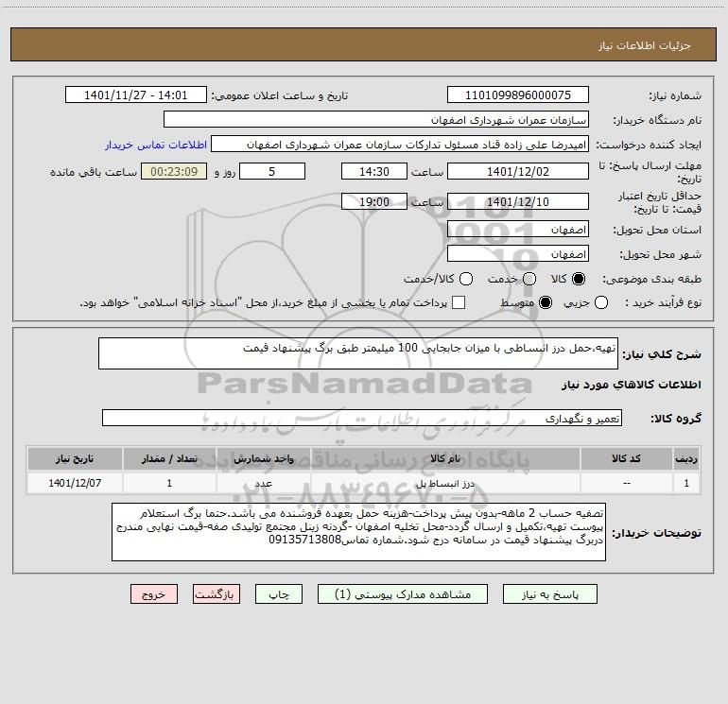Viewport: 728px width, 704px height.
Task: Click the general need description text box
Action: coord(358,353)
